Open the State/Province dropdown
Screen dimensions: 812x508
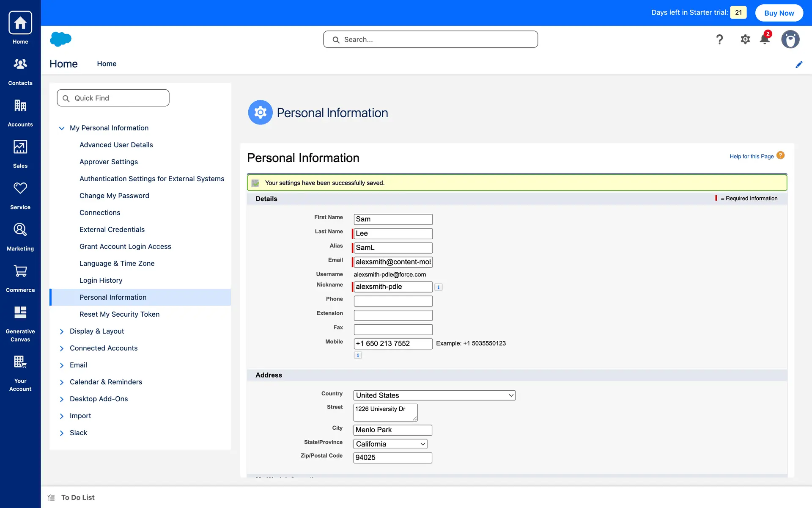coord(390,444)
